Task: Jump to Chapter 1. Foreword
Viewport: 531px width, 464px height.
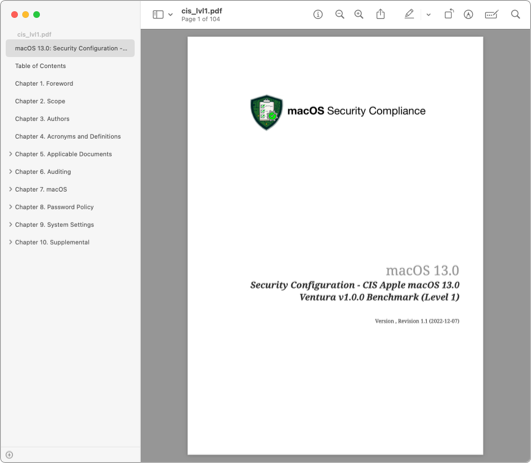Action: (44, 84)
